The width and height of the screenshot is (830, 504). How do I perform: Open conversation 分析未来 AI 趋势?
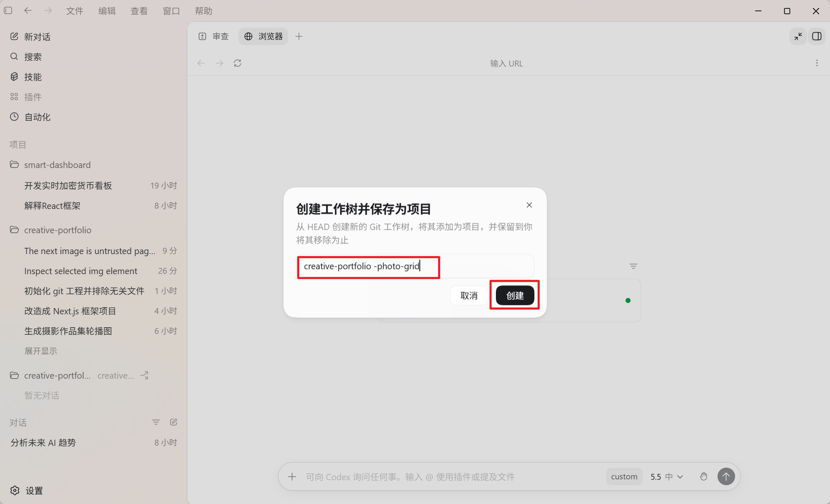(94, 443)
